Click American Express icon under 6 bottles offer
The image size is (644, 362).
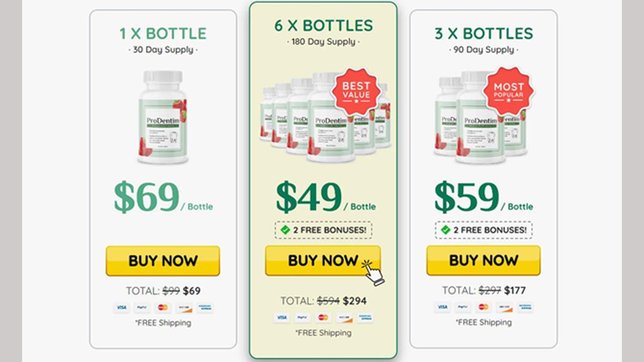click(365, 317)
